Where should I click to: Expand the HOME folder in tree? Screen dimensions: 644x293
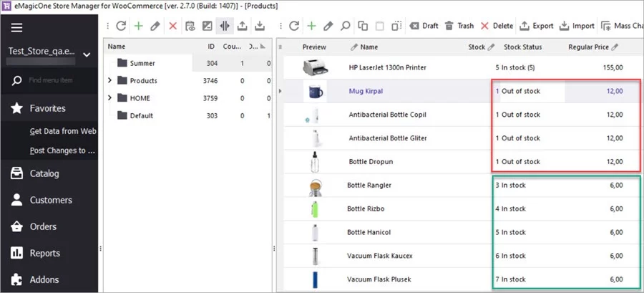pos(109,97)
